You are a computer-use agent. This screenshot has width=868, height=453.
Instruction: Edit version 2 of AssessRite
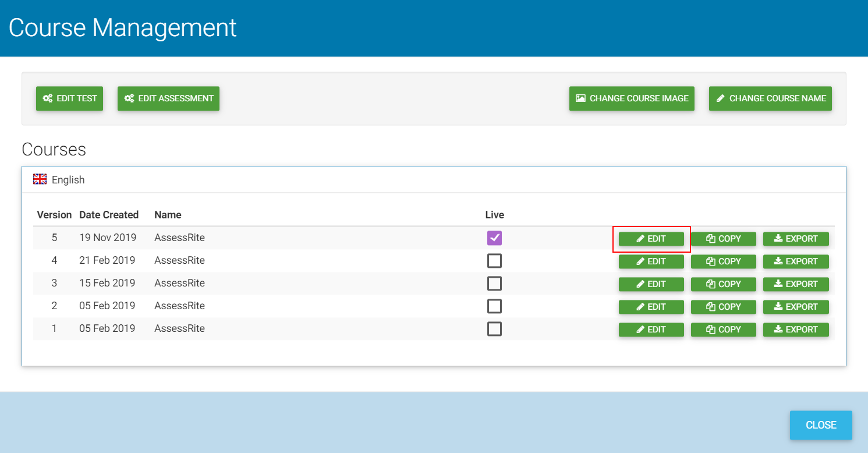tap(651, 307)
